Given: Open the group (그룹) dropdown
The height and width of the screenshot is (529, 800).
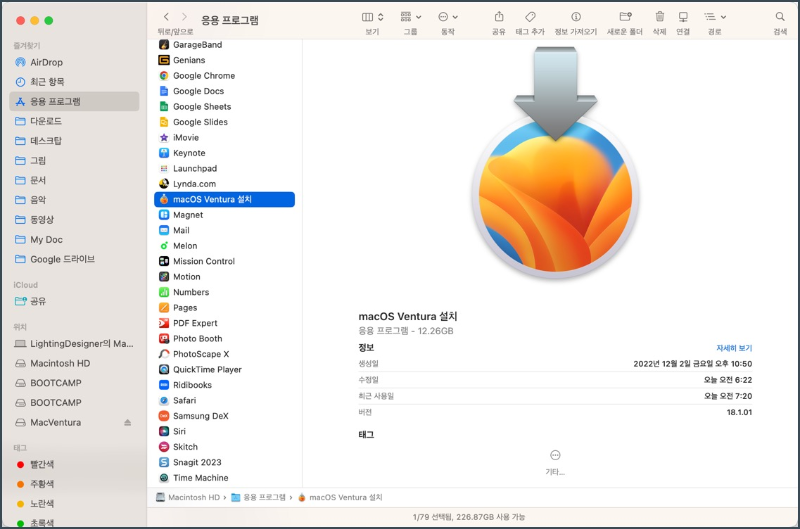Looking at the screenshot, I should click(x=411, y=17).
